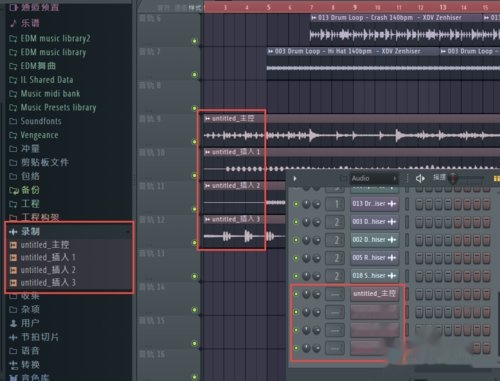Click the audio file icon beside untitled_主控
The image size is (500, 381).
[13, 245]
